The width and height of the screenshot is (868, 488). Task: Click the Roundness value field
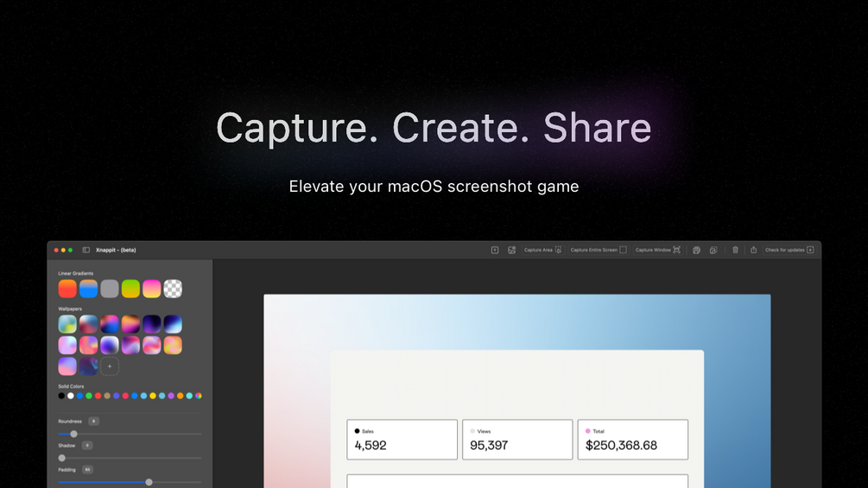point(93,421)
